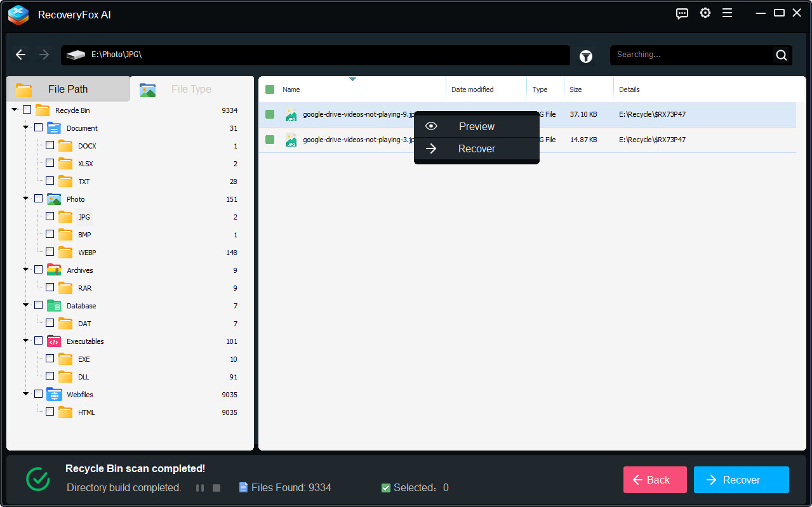This screenshot has width=812, height=507.
Task: Select the HTML tree folder
Action: tap(86, 412)
